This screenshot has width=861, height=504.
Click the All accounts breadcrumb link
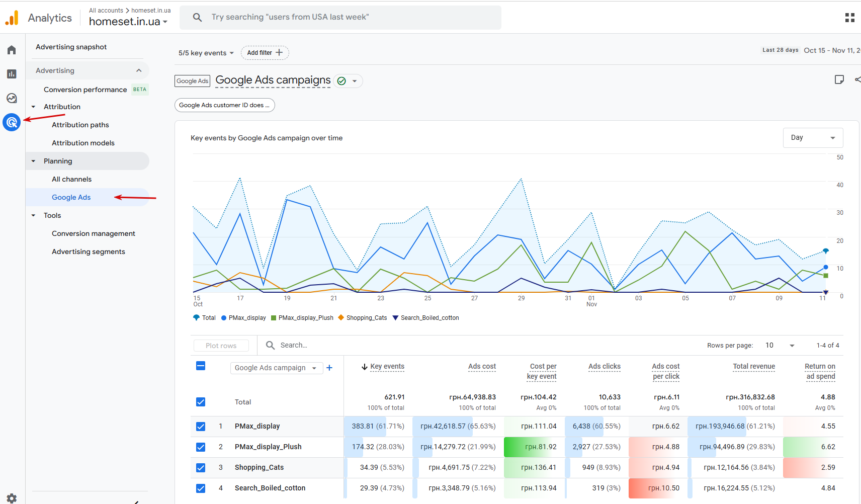pyautogui.click(x=106, y=11)
